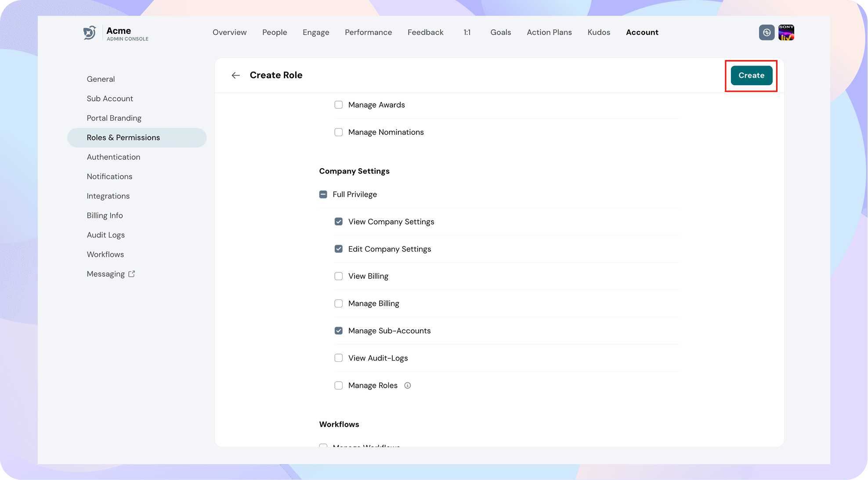Go to the Engage tab
Image resolution: width=868 pixels, height=480 pixels.
tap(316, 32)
